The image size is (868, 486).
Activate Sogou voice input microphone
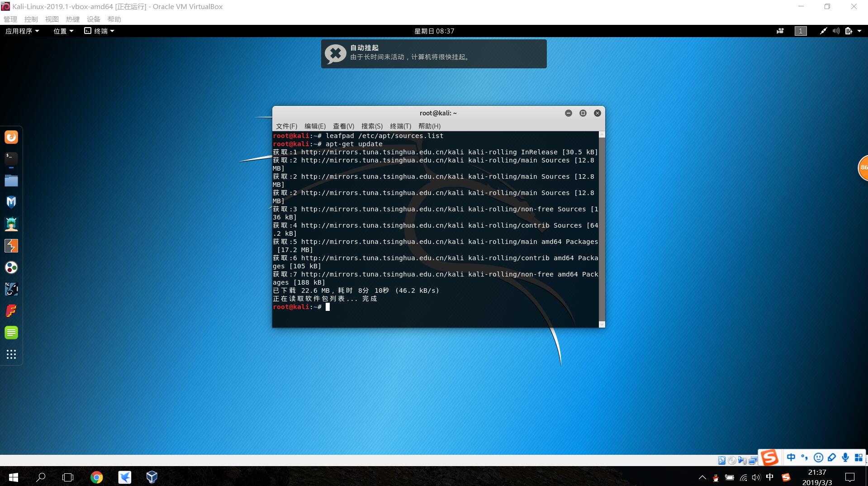click(845, 457)
